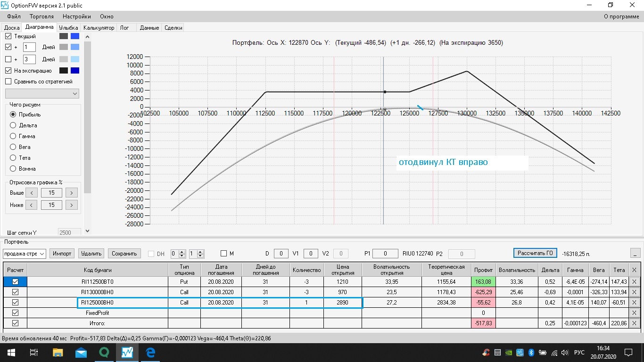Click the stepper arrows of the 0 spinner
644x362 pixels.
pyautogui.click(x=182, y=254)
